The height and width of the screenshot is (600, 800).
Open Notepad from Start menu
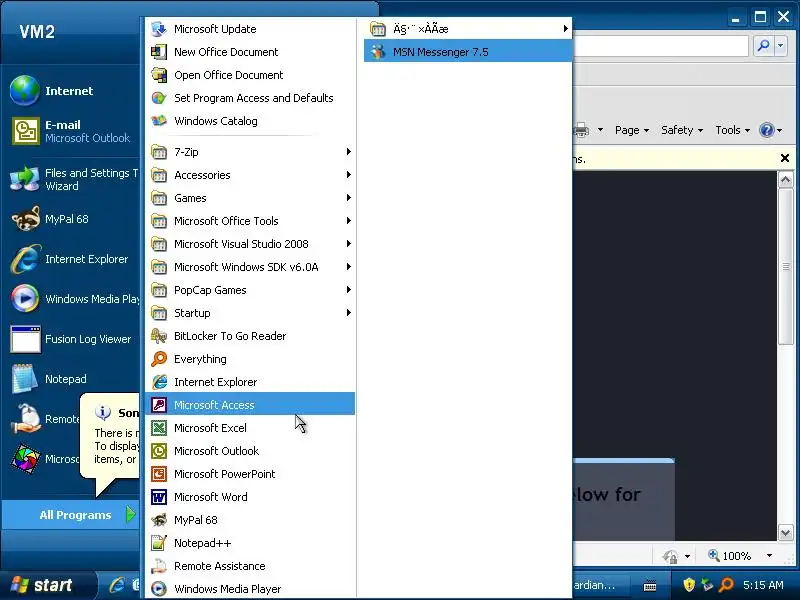[71, 379]
